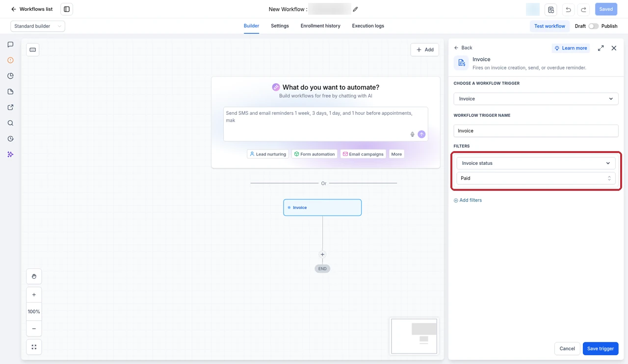Screen dimensions: 628x364
Task: Open the notes document icon beside undo
Action: [x=551, y=9]
